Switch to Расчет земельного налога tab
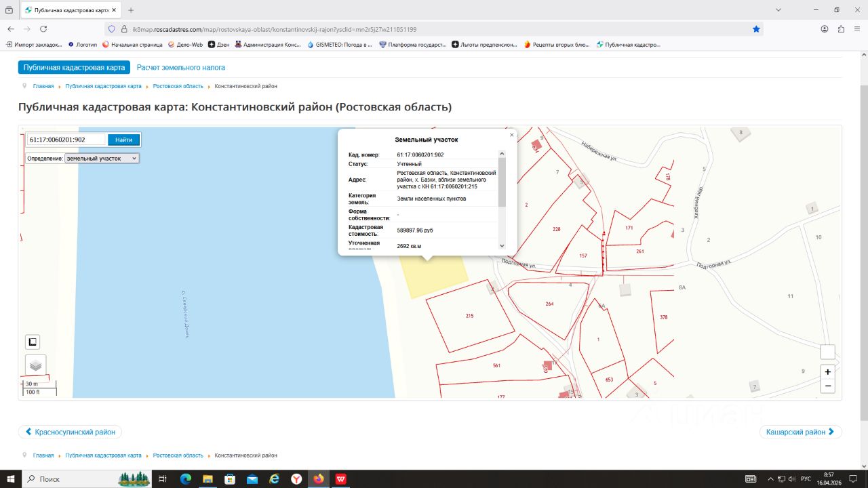The height and width of the screenshot is (488, 868). [181, 68]
